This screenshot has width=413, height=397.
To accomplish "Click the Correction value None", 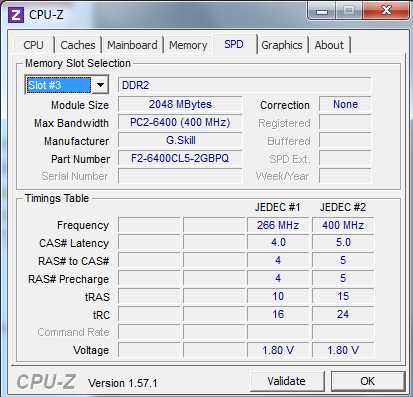I will point(345,104).
